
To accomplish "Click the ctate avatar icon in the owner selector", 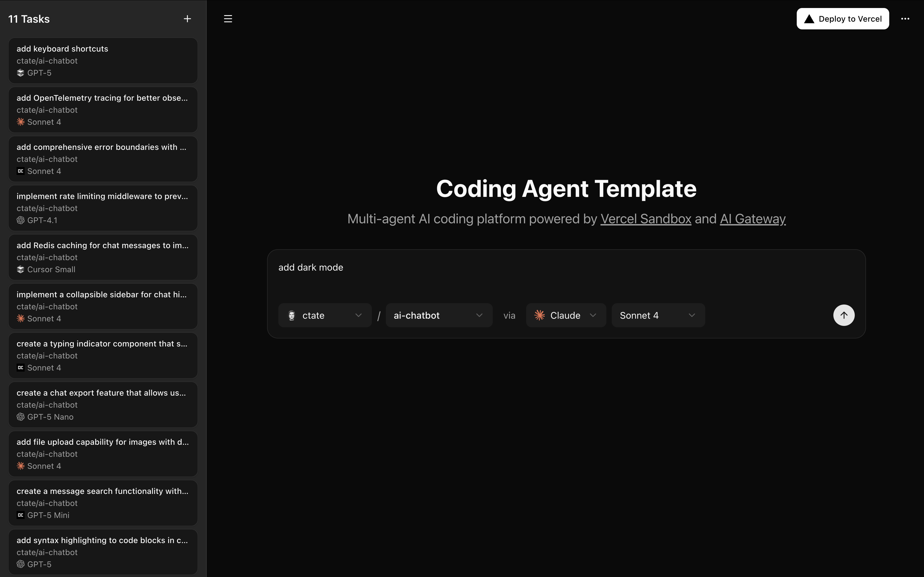I will pyautogui.click(x=292, y=315).
